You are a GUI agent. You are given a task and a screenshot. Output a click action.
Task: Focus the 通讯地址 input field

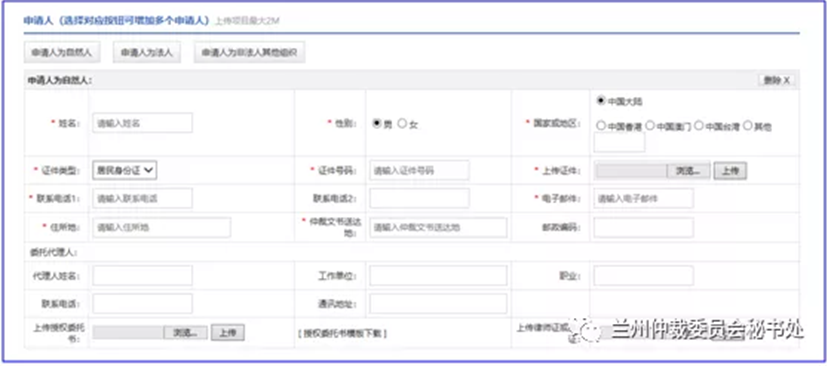[438, 304]
